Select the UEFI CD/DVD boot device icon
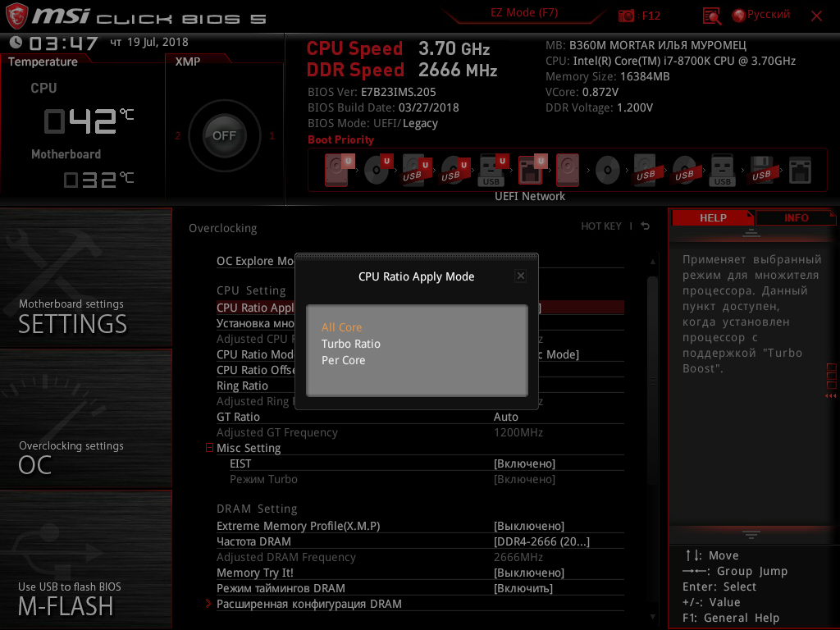This screenshot has height=630, width=840. click(x=377, y=170)
